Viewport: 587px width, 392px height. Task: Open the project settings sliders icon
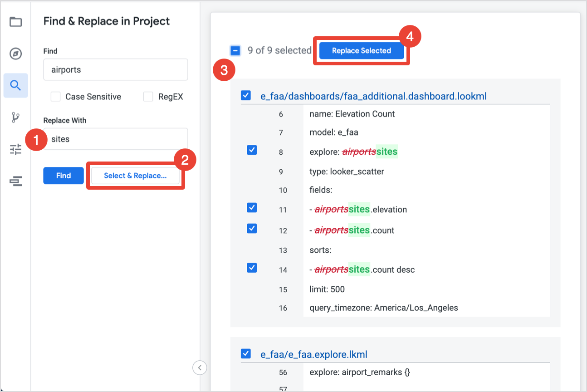pos(16,149)
